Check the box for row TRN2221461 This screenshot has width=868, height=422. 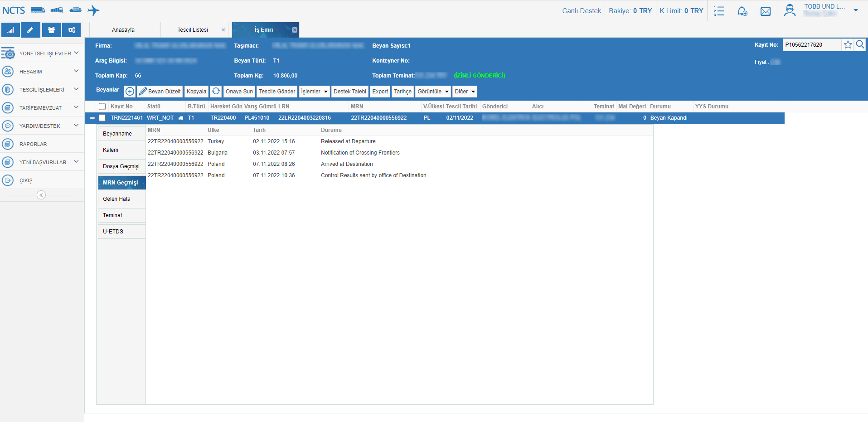102,118
